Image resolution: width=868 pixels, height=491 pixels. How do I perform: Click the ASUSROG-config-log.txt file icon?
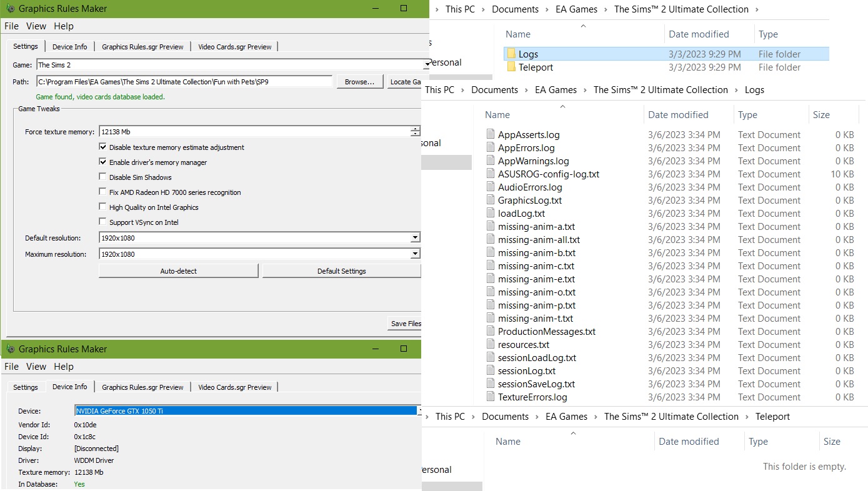[x=491, y=174]
